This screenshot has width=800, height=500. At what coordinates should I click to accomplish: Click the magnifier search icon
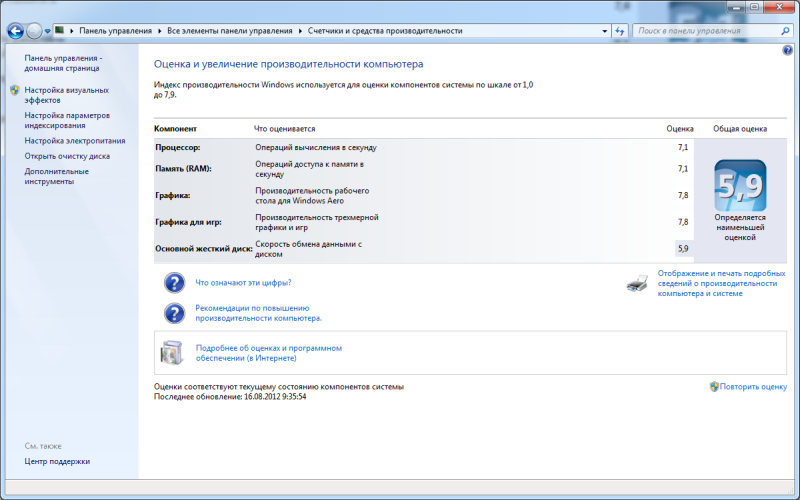[x=785, y=31]
